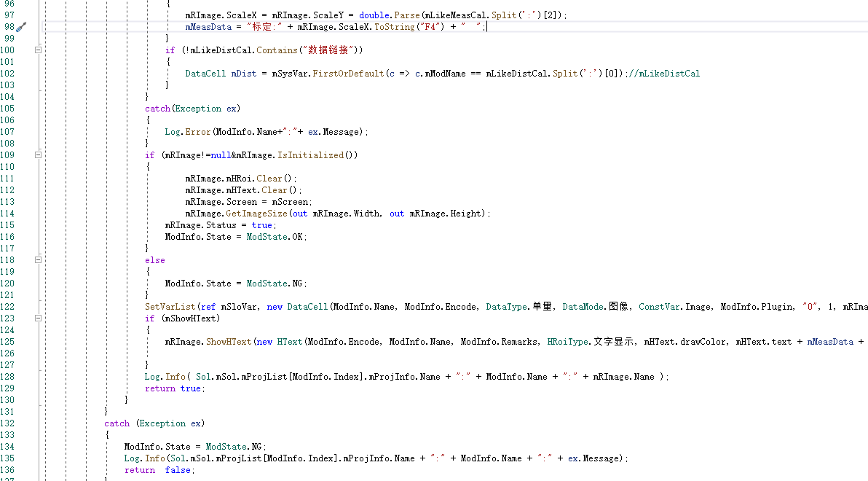Screen dimensions: 868x481
Task: Click mRImage.Name on line 128
Action: pos(623,377)
